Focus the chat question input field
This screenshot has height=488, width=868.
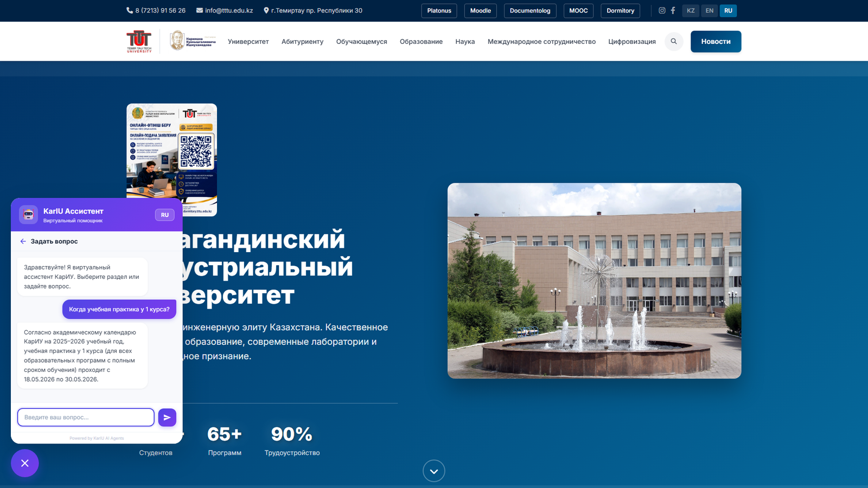86,418
